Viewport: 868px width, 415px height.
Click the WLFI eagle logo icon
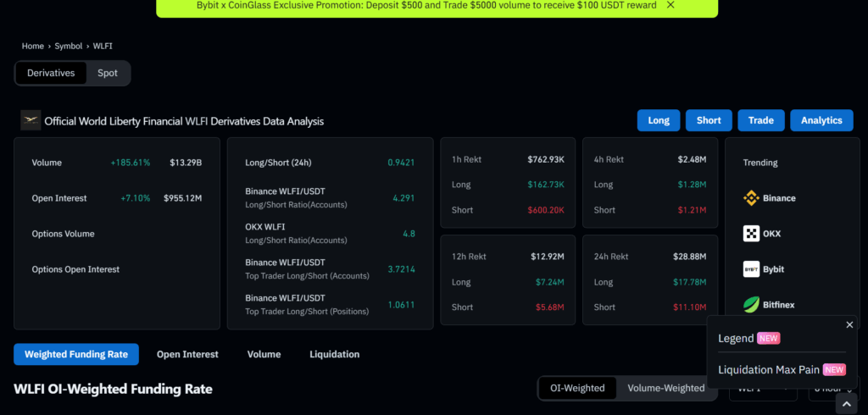point(31,120)
